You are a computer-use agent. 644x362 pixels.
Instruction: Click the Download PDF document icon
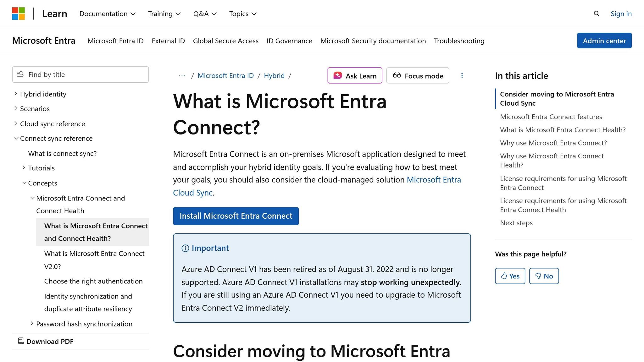pyautogui.click(x=21, y=341)
